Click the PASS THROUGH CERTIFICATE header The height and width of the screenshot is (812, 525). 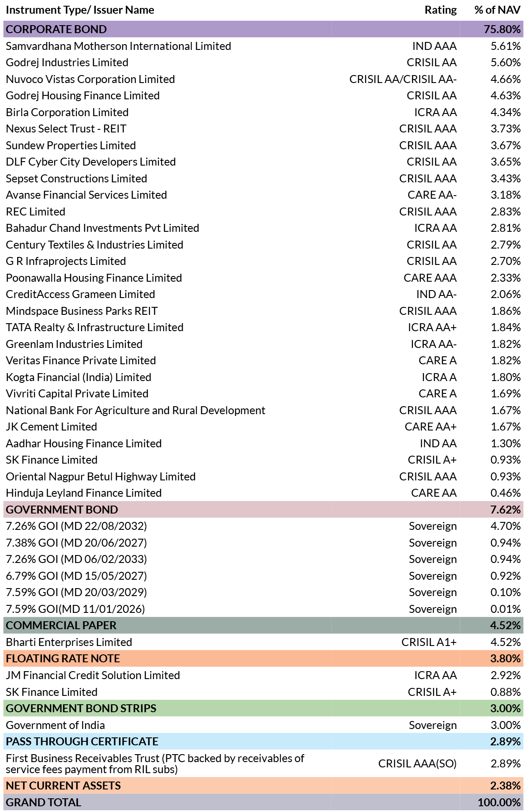click(x=263, y=742)
